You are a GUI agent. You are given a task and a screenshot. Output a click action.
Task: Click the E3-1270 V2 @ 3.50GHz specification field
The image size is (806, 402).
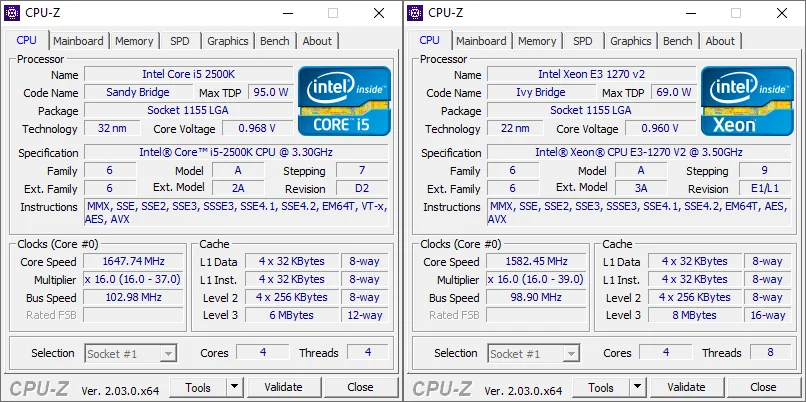coord(639,153)
